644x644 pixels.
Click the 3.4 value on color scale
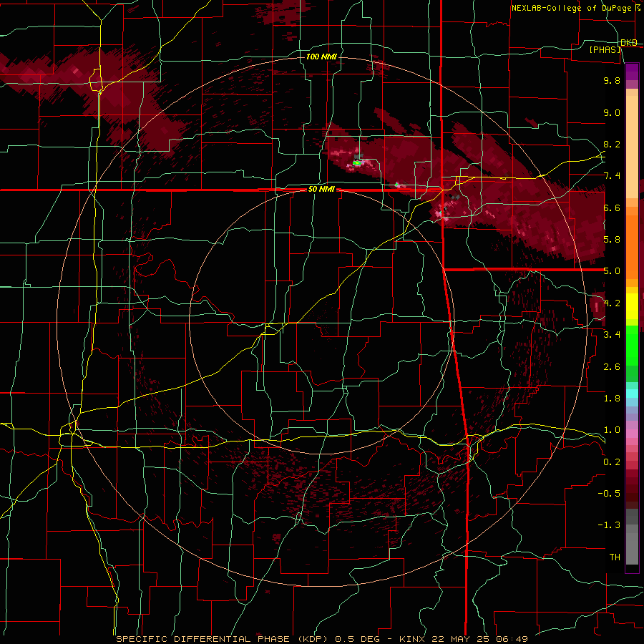[x=612, y=335]
